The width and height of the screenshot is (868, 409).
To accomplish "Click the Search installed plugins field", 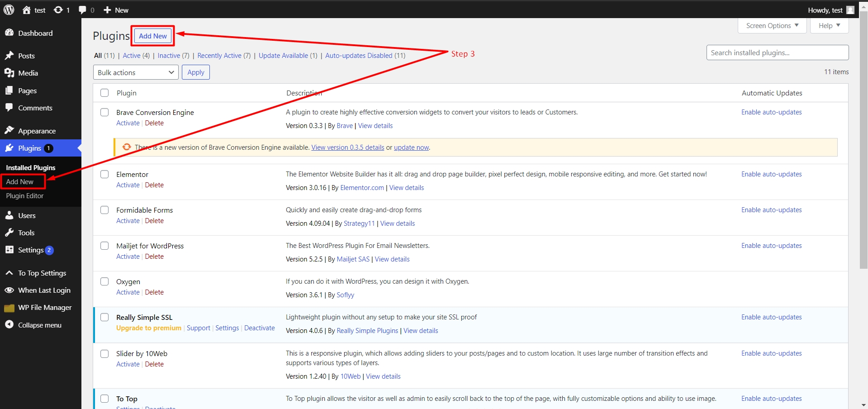I will pos(778,52).
